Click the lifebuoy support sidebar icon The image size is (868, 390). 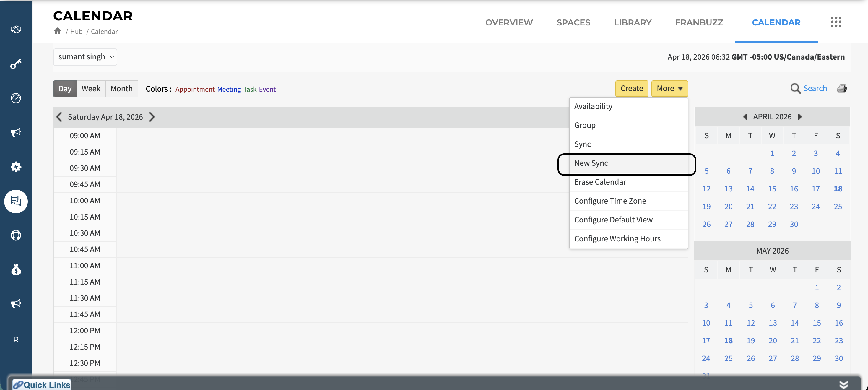16,235
